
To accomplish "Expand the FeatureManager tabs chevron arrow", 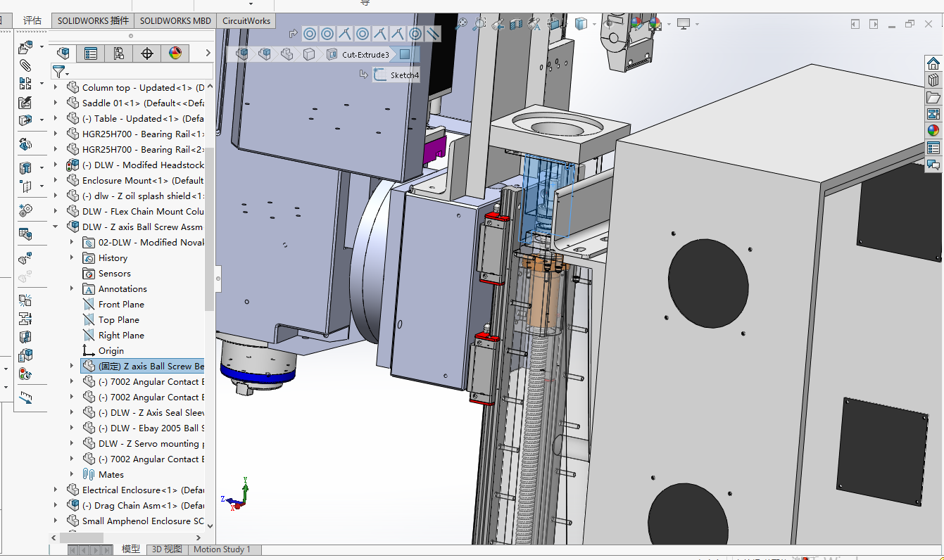I will (208, 53).
